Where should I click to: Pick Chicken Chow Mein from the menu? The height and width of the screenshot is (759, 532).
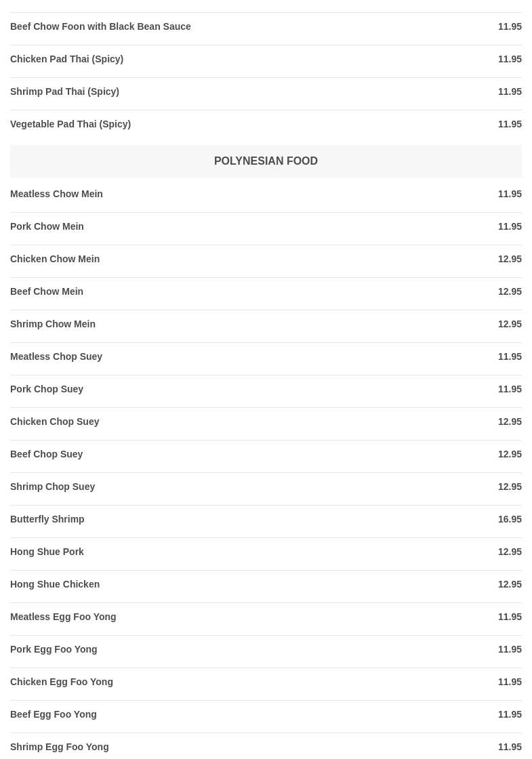pyautogui.click(x=55, y=259)
